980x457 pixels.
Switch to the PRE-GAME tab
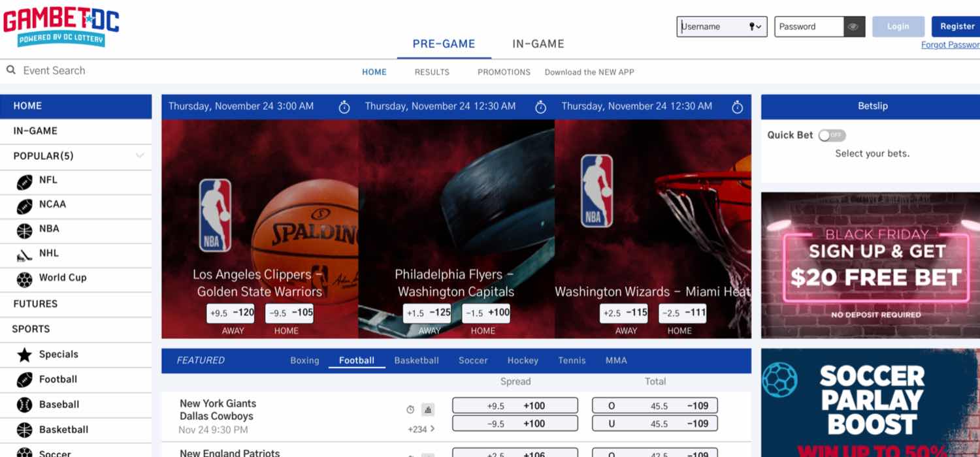[444, 44]
